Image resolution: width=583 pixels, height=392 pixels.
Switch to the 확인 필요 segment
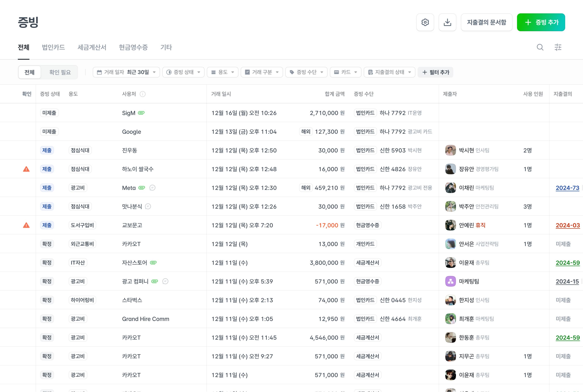(x=60, y=72)
